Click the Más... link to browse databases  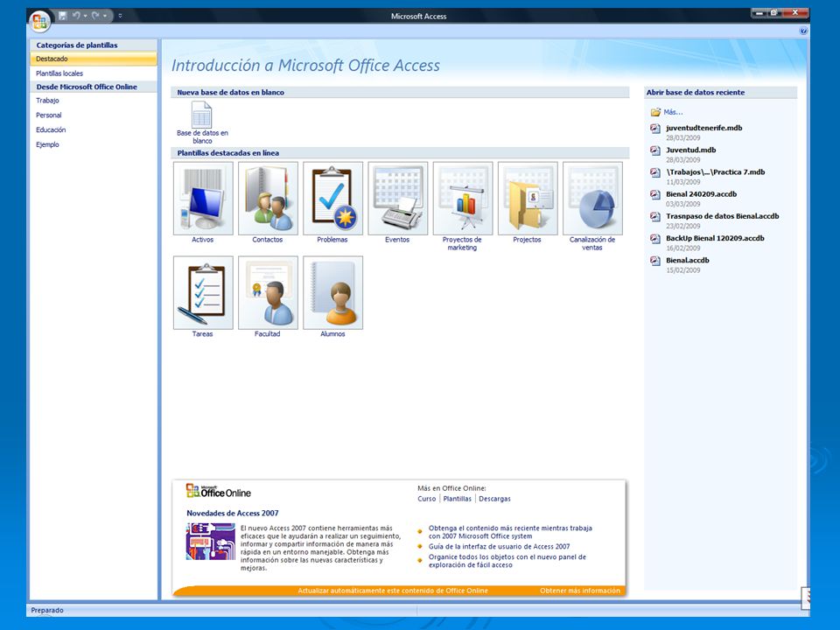[674, 112]
